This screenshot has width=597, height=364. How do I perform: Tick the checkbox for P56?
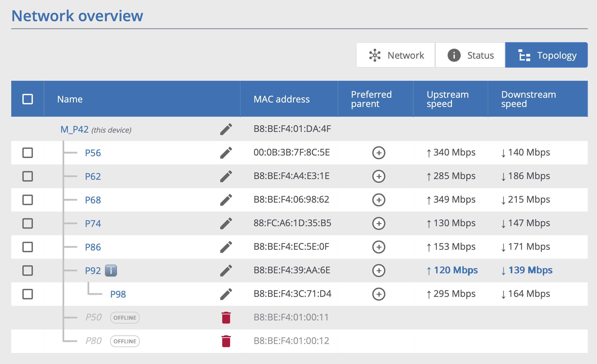point(28,153)
